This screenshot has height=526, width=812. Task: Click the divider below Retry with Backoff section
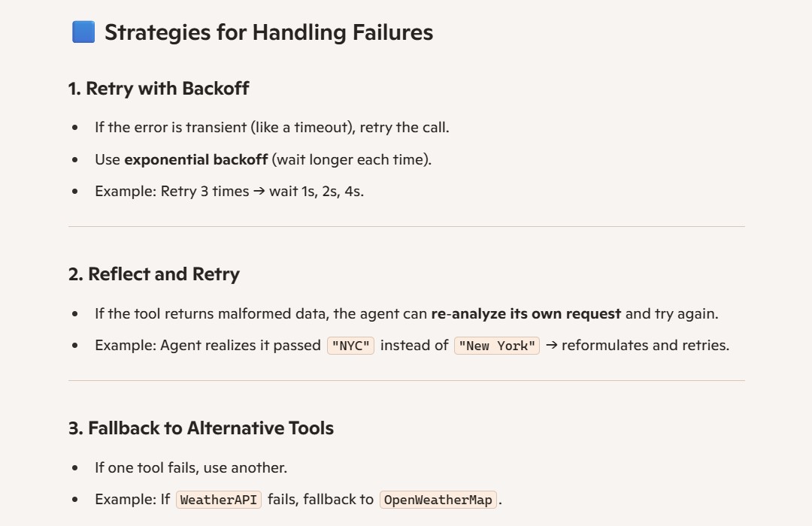pos(407,226)
